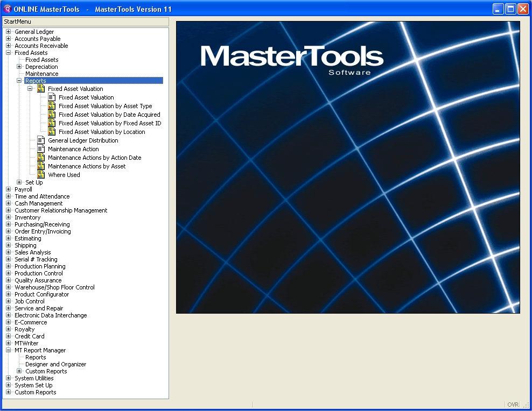This screenshot has width=532, height=411.
Task: Expand the Depreciation submenu
Action: click(x=19, y=67)
